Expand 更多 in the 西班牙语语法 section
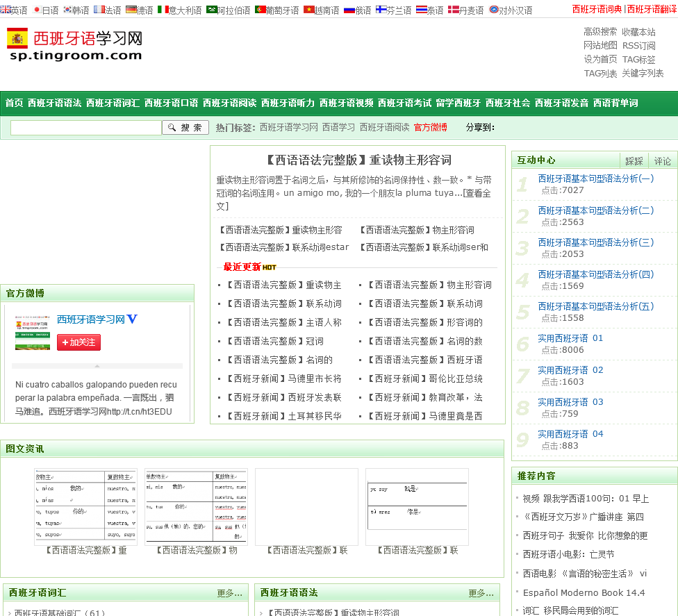678x616 pixels. click(x=481, y=593)
